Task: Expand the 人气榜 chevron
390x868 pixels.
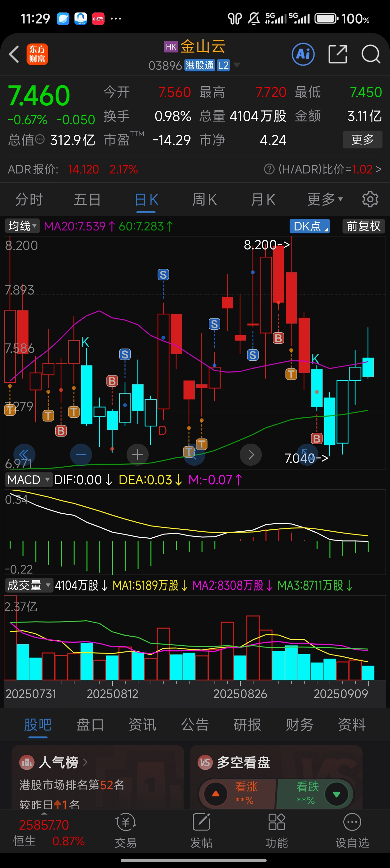Action: pyautogui.click(x=85, y=762)
